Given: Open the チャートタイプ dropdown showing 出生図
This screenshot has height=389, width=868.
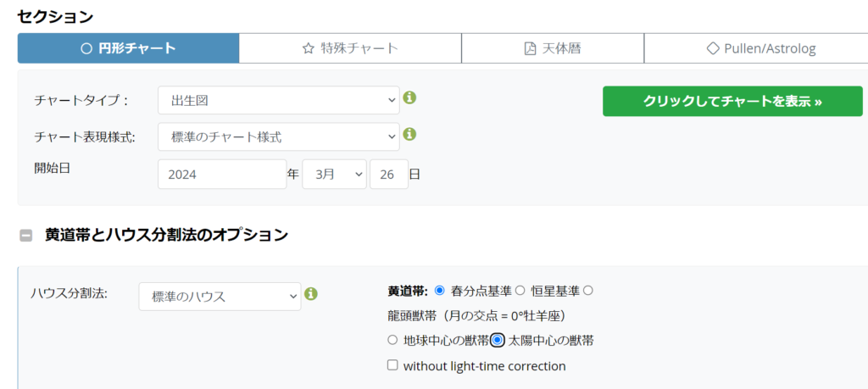Looking at the screenshot, I should click(x=278, y=100).
